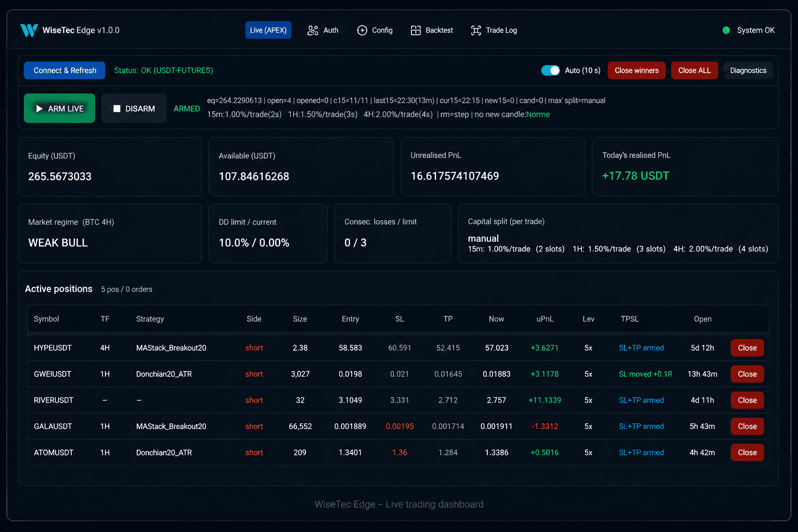Open the Trade Log tab
798x532 pixels.
[494, 30]
